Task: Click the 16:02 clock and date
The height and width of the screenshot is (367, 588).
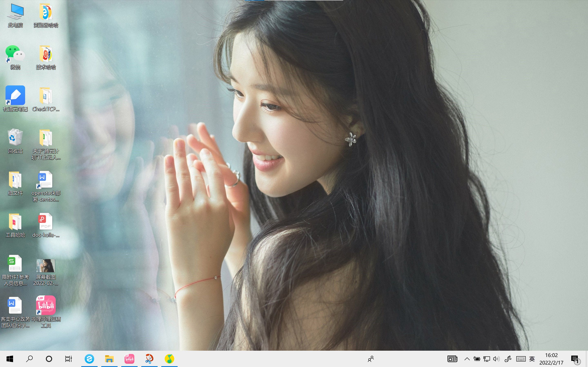Action: pyautogui.click(x=551, y=359)
